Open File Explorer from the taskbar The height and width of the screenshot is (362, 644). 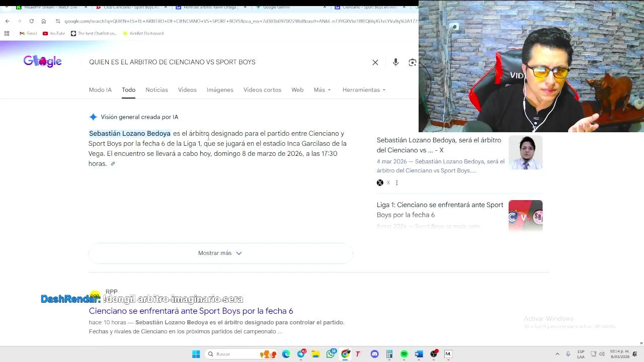[x=315, y=354]
